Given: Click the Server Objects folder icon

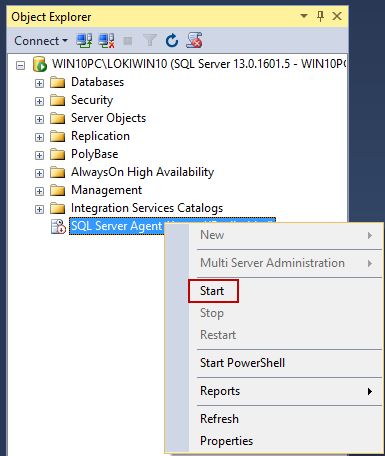Looking at the screenshot, I should [x=57, y=118].
